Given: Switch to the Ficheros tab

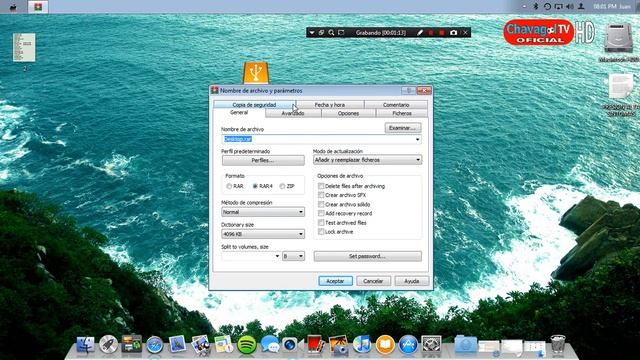Looking at the screenshot, I should point(402,113).
